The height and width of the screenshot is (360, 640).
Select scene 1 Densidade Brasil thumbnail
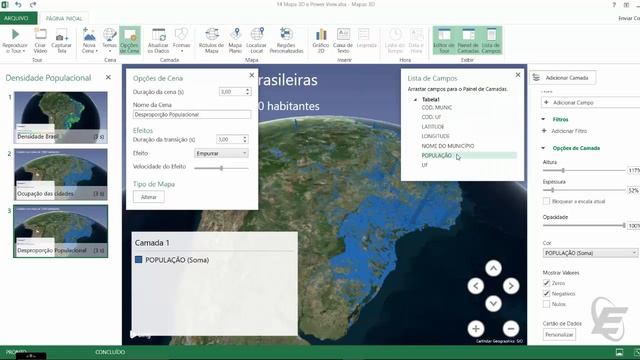click(61, 118)
